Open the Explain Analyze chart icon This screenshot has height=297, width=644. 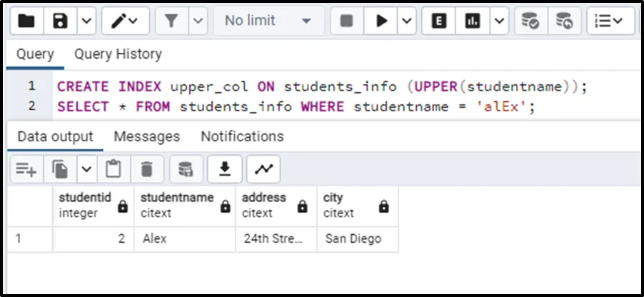pos(473,21)
